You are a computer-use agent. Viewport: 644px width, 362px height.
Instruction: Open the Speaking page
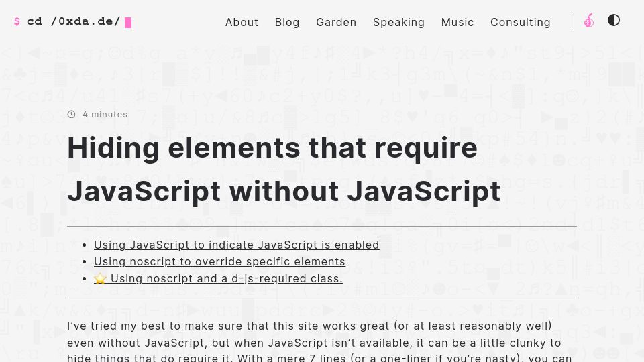click(398, 22)
